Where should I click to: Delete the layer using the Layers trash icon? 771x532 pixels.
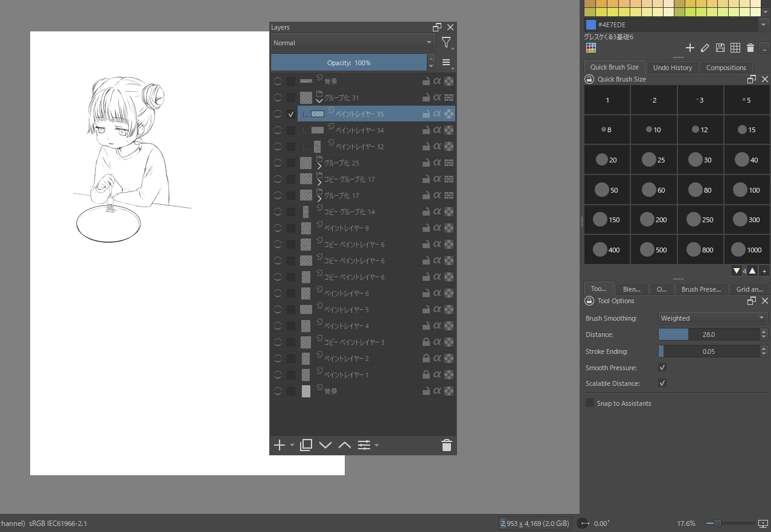[x=447, y=446]
